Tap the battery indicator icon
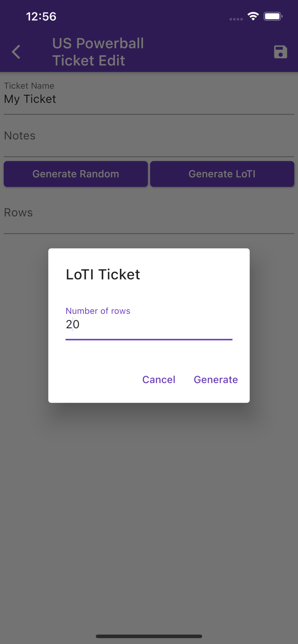This screenshot has height=644, width=298. coord(273,16)
